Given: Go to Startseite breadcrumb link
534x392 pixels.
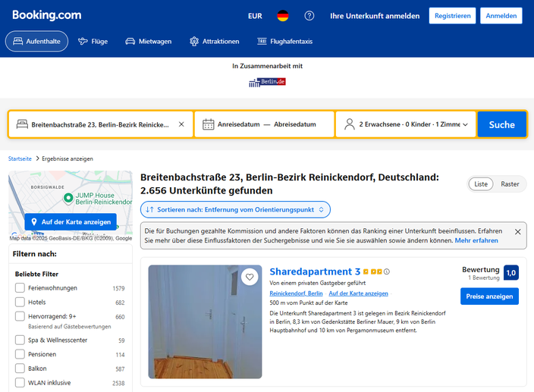Looking at the screenshot, I should [x=20, y=158].
